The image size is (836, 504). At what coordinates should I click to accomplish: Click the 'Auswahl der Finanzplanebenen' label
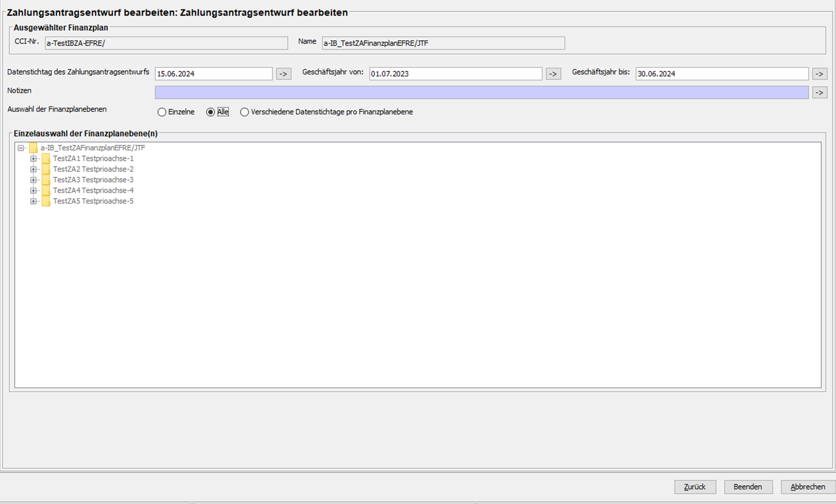tap(57, 109)
